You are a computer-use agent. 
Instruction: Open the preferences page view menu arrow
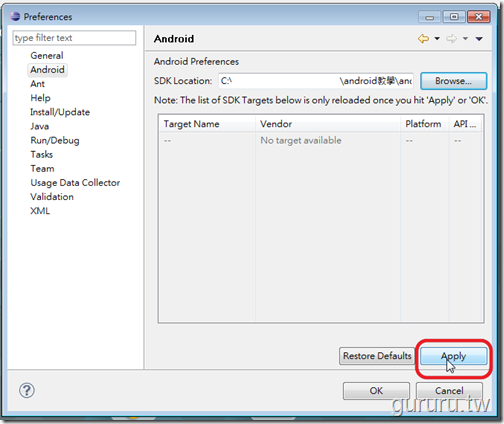tap(479, 39)
